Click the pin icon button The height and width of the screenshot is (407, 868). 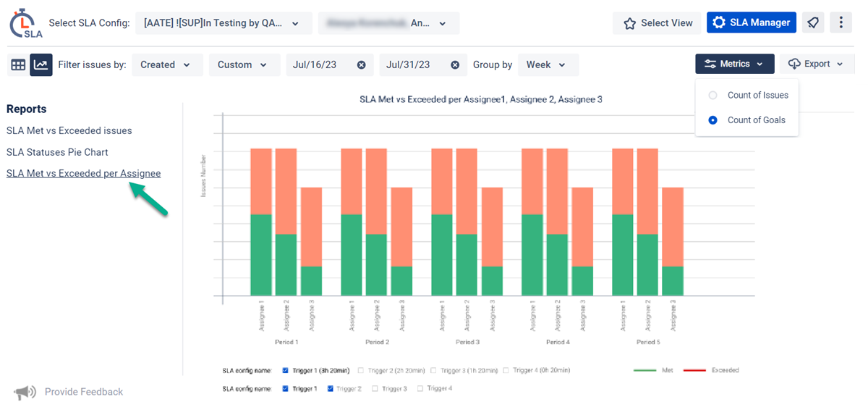click(813, 23)
